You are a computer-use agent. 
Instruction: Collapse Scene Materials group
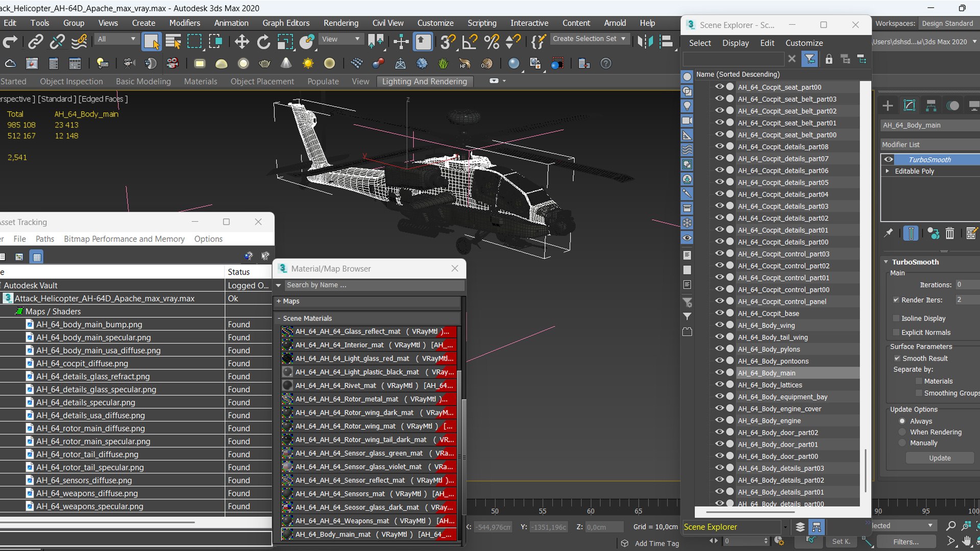coord(279,318)
